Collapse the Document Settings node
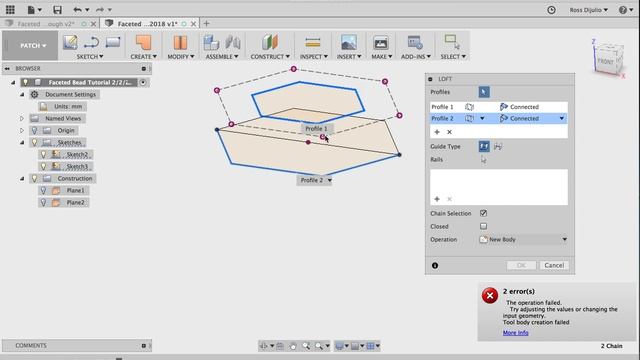 click(22, 94)
